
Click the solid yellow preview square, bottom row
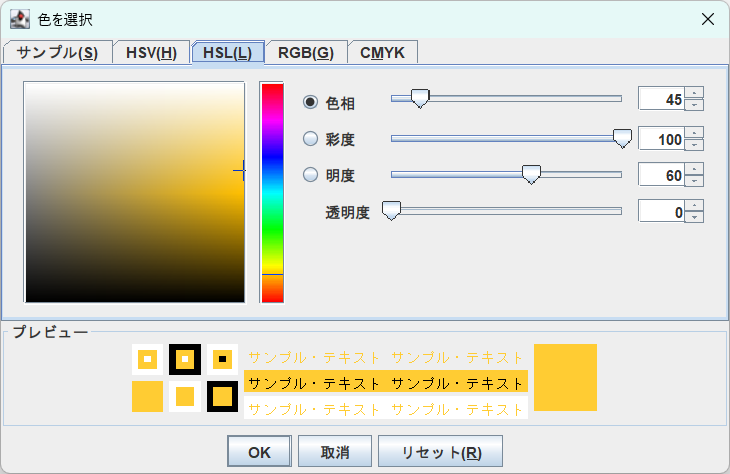point(148,397)
